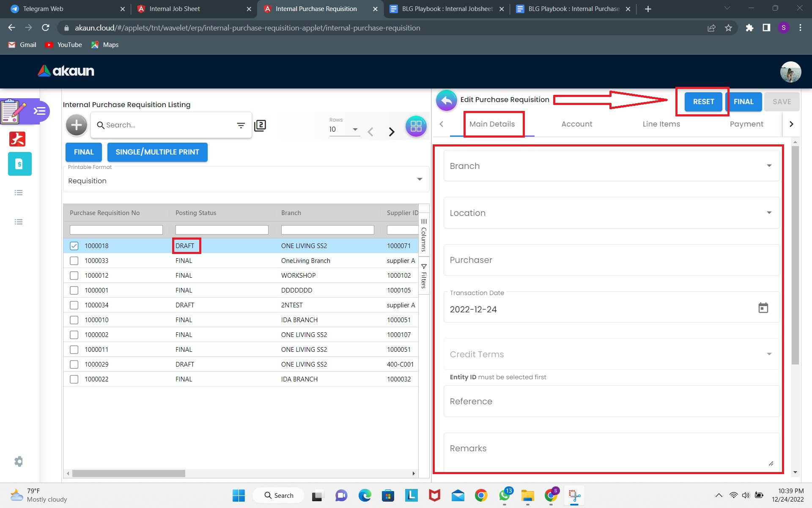Open the Line Items tab

(x=661, y=124)
